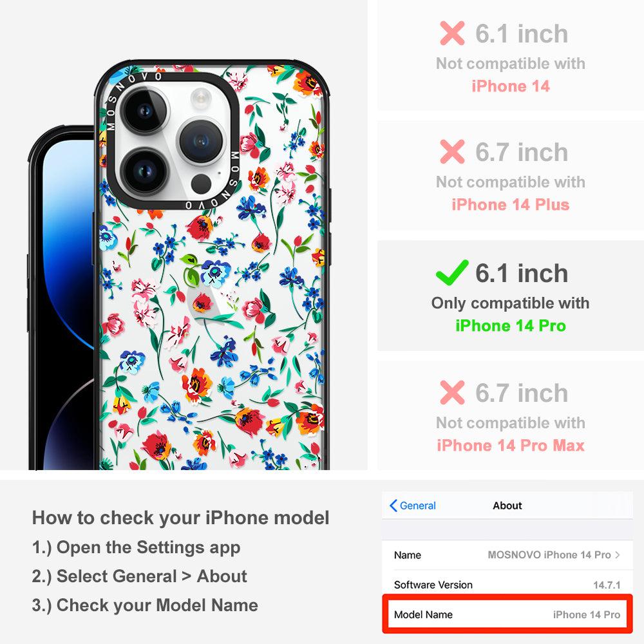
Task: Click the red X above iPhone 14 Plus
Action: point(452,151)
